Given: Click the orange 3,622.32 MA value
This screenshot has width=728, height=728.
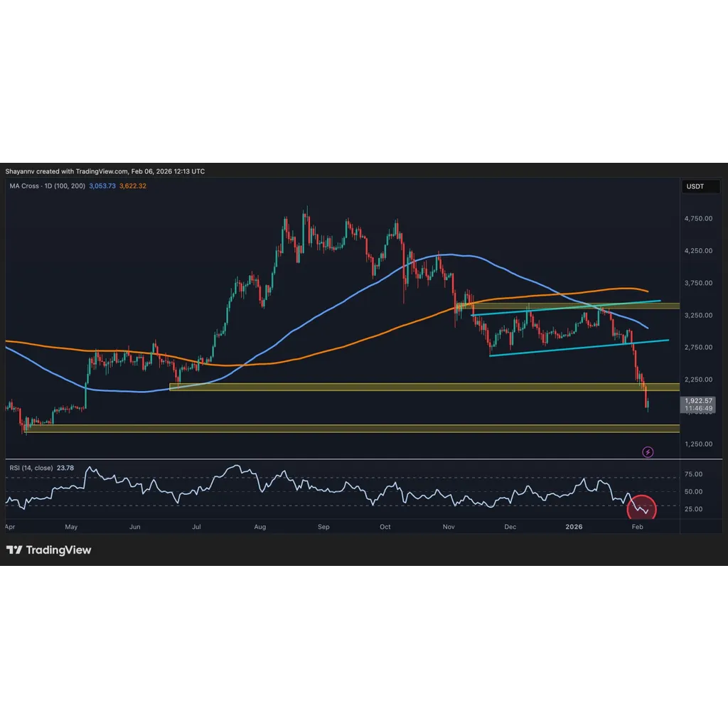Looking at the screenshot, I should coord(133,186).
